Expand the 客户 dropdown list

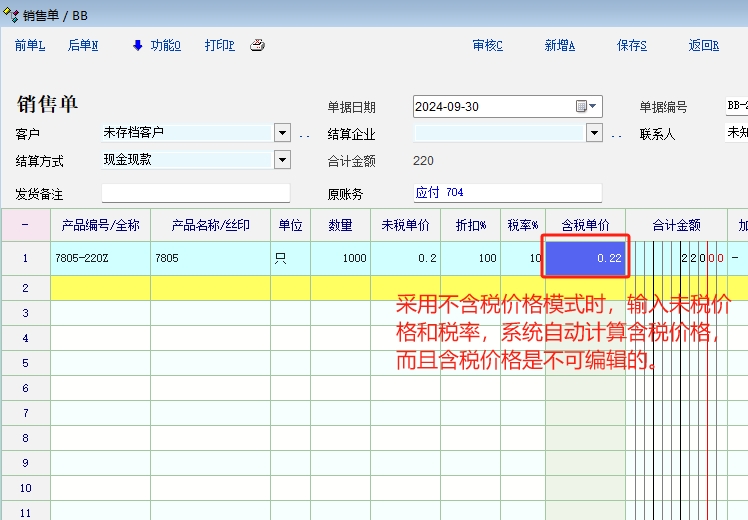(282, 133)
